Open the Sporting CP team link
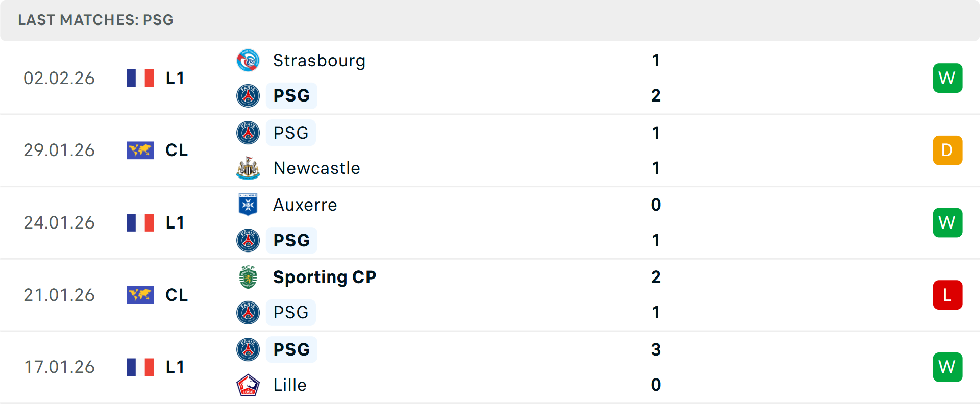980x404 pixels. click(325, 277)
